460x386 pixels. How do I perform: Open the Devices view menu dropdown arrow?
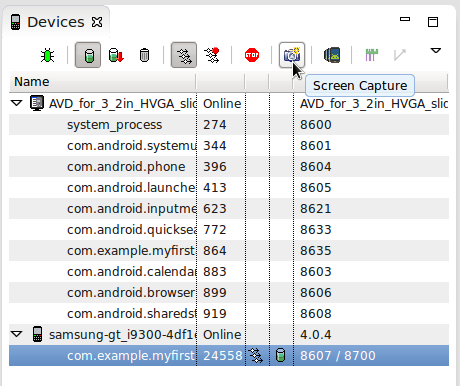(436, 51)
